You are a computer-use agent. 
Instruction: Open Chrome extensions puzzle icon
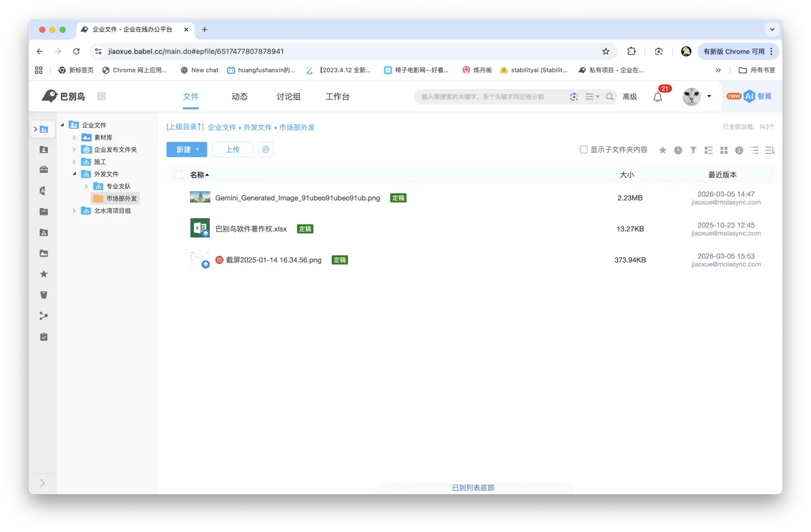(x=631, y=52)
